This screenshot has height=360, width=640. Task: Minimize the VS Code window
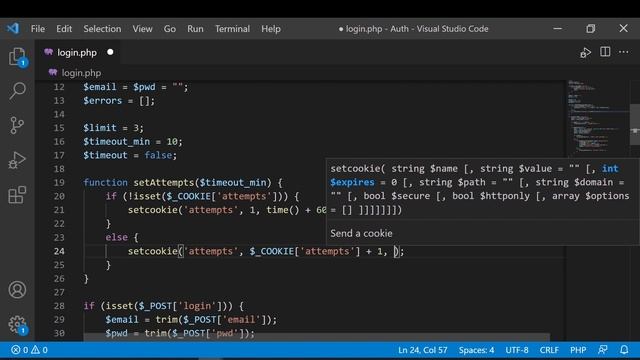558,29
